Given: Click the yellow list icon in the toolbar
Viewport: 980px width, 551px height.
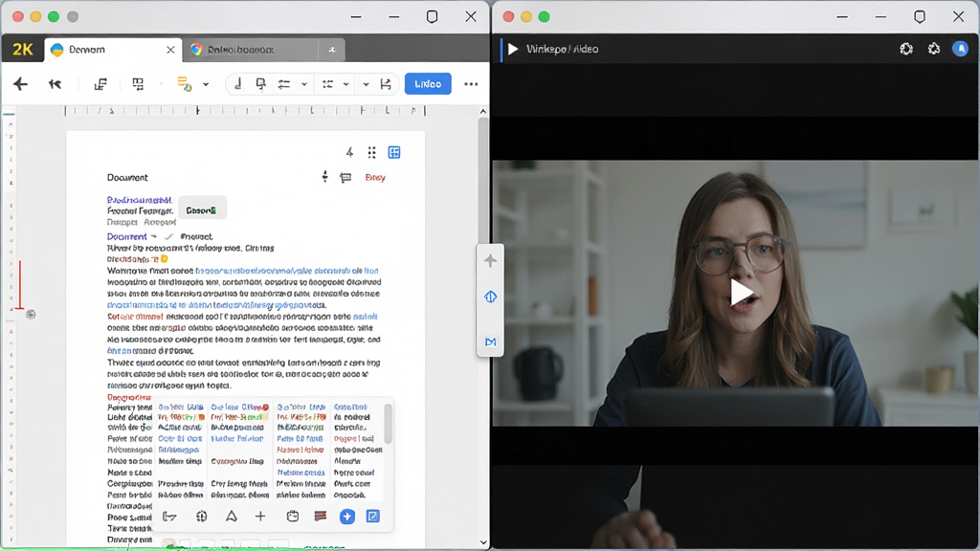Looking at the screenshot, I should (x=185, y=84).
